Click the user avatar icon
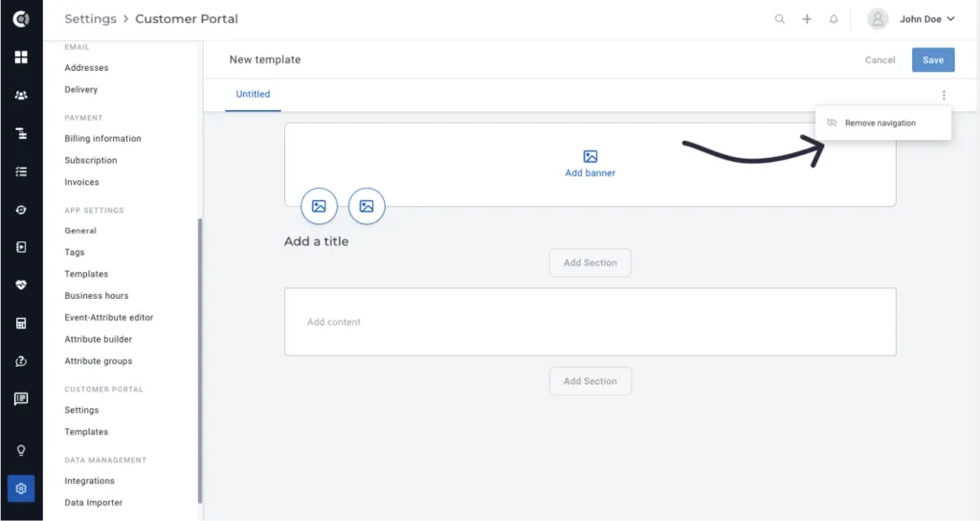 pyautogui.click(x=878, y=19)
